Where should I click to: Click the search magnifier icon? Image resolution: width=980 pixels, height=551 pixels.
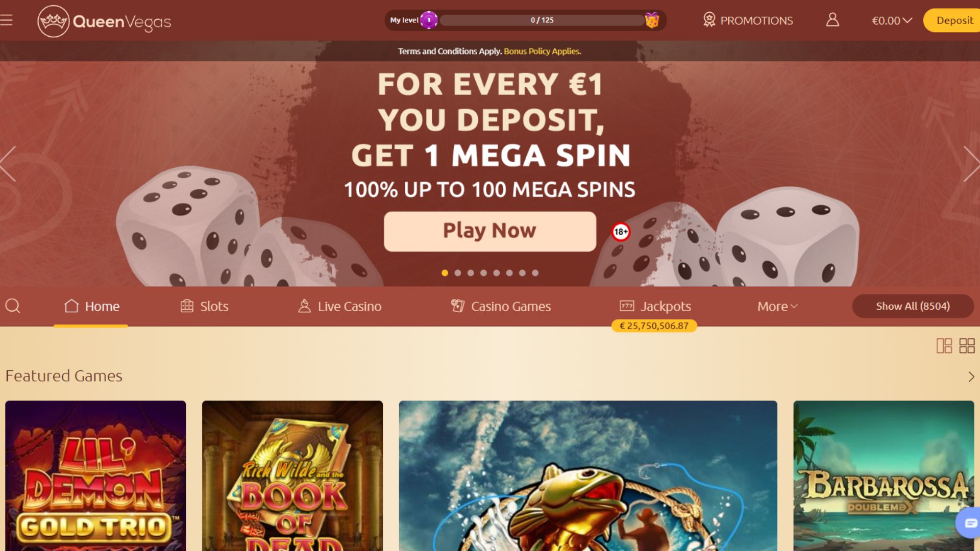(13, 306)
